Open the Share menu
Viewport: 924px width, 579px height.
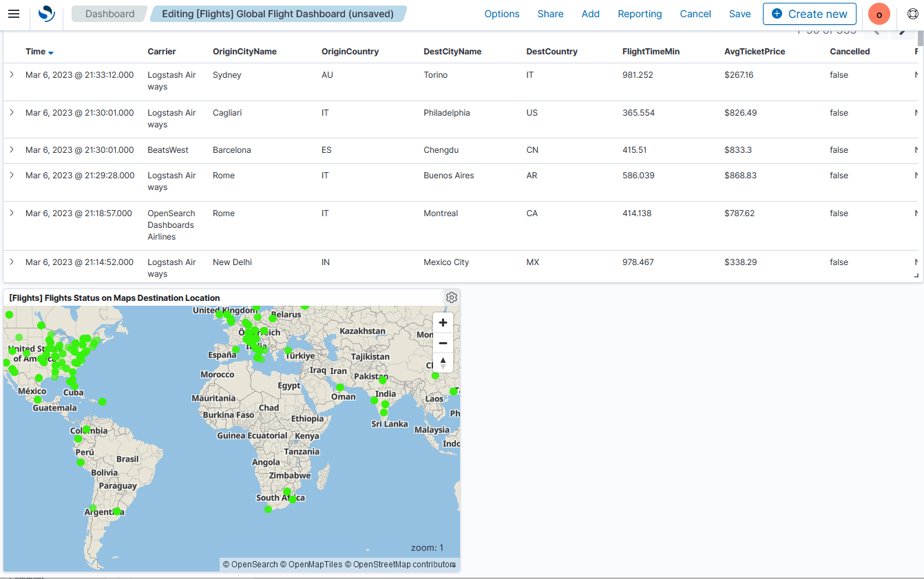point(550,14)
